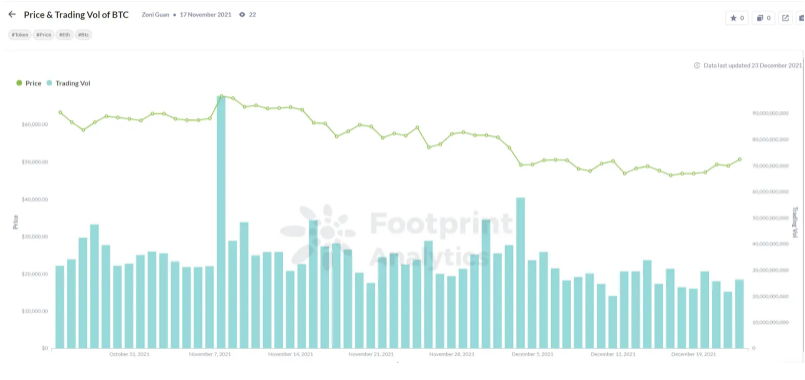Go back using the left arrow icon
The image size is (805, 380).
(x=12, y=14)
